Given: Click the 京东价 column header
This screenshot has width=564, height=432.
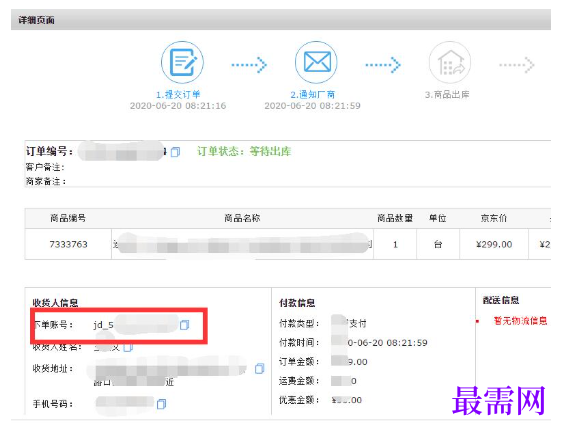Looking at the screenshot, I should [494, 218].
